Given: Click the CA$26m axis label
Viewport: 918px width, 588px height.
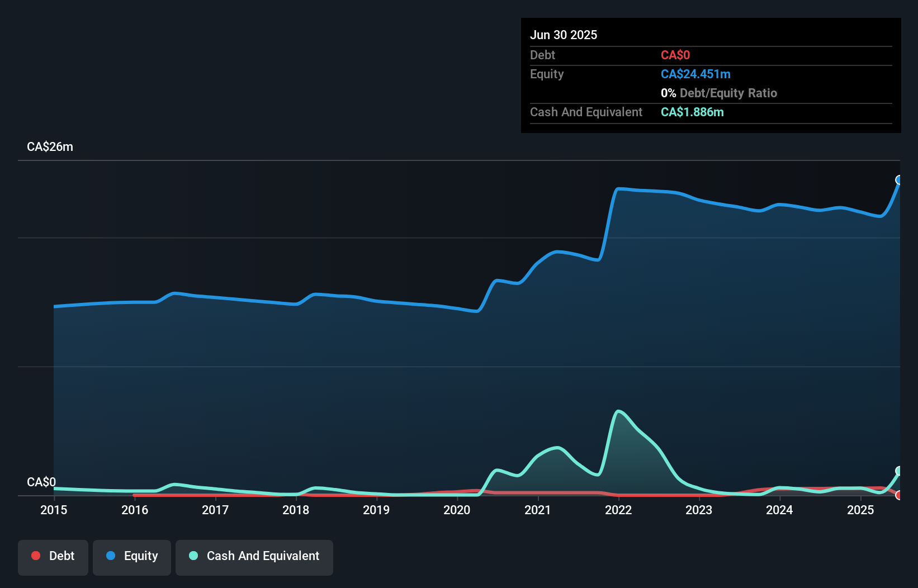Looking at the screenshot, I should click(50, 146).
